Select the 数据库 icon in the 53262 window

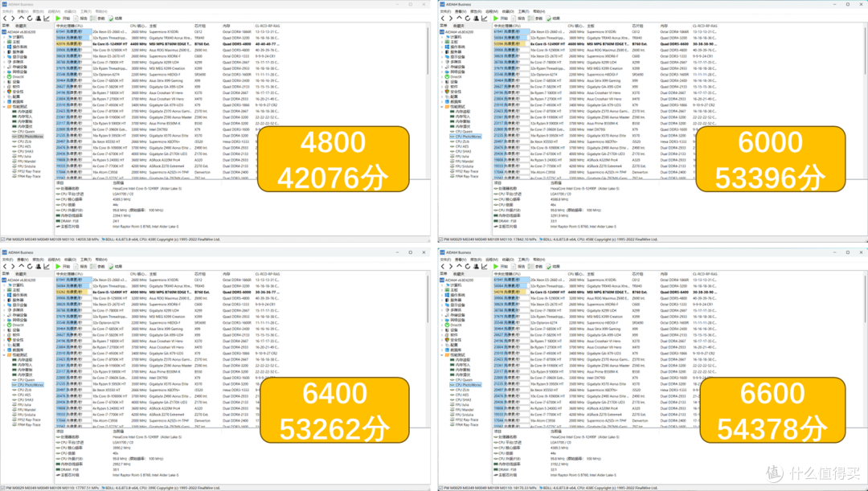[x=10, y=350]
